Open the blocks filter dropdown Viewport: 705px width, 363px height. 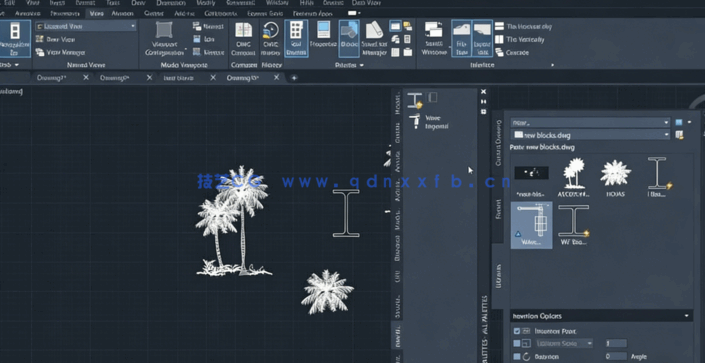tap(590, 122)
